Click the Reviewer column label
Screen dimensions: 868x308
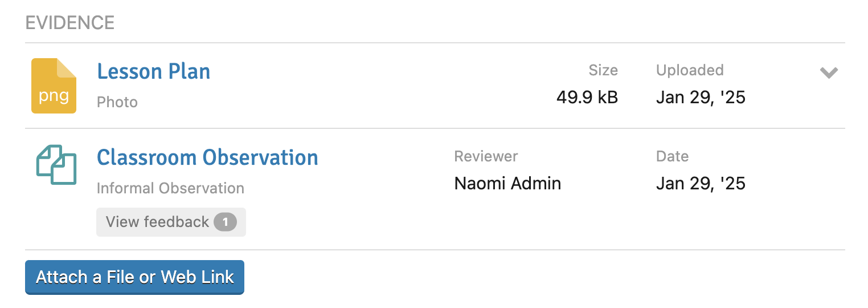click(486, 156)
